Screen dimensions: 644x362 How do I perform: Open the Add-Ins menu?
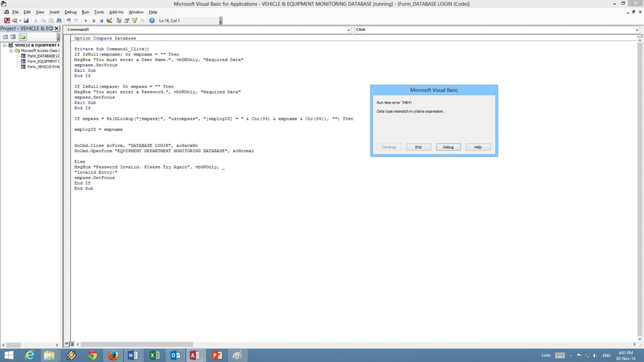click(116, 12)
